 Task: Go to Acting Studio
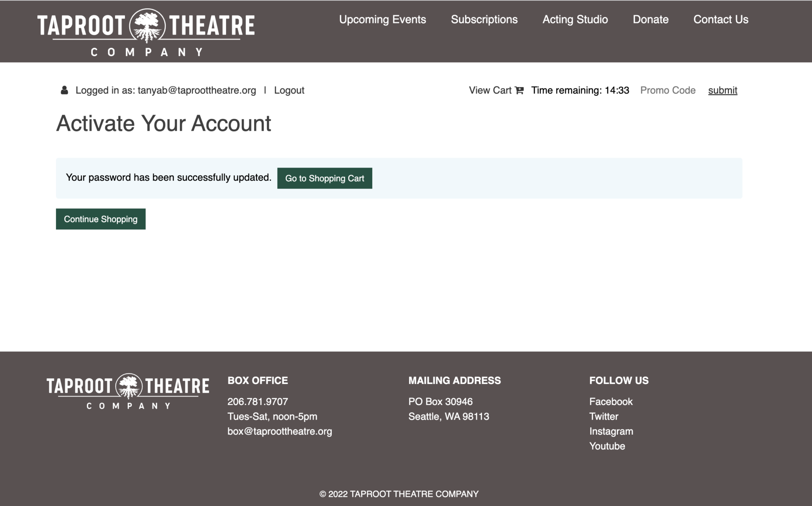pos(575,19)
